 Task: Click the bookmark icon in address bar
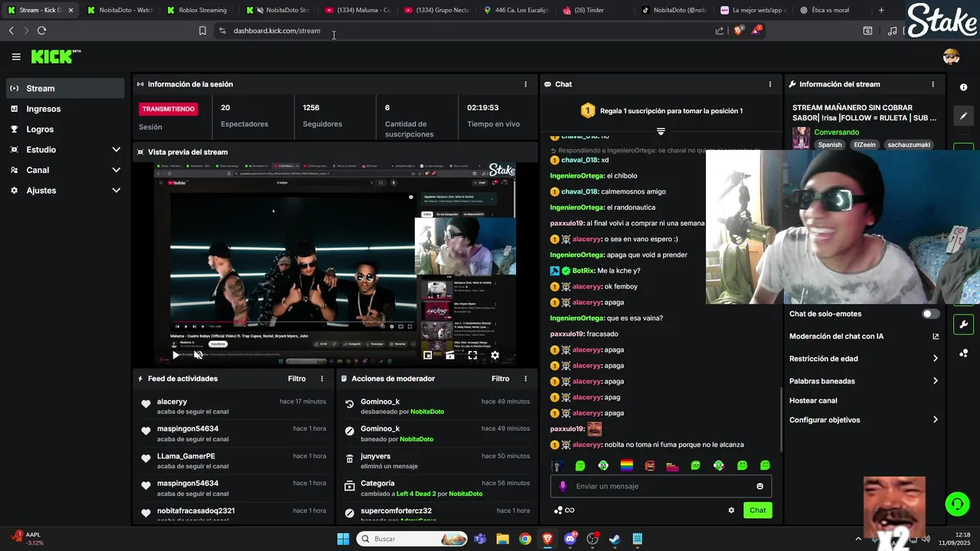[202, 31]
